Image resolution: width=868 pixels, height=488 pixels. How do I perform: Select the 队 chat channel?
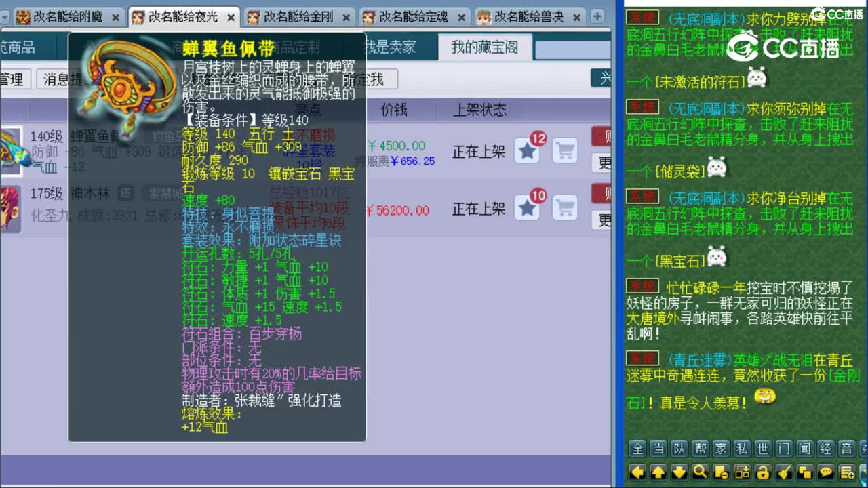pyautogui.click(x=679, y=448)
